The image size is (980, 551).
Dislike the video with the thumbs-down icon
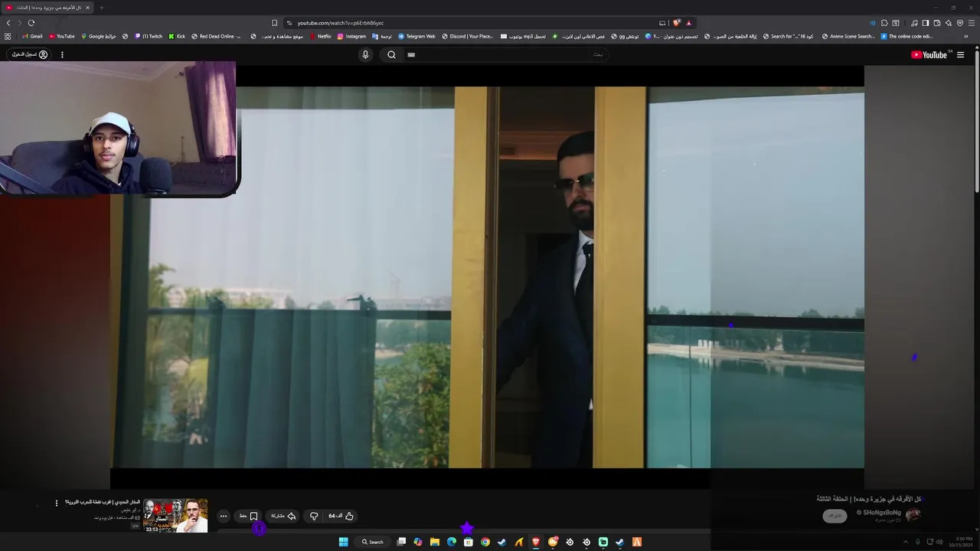(313, 516)
